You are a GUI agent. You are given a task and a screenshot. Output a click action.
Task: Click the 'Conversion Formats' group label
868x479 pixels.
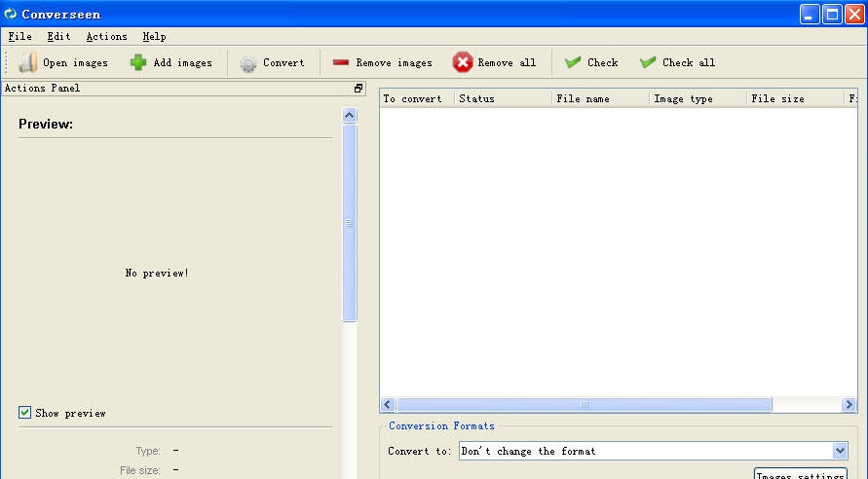point(441,425)
